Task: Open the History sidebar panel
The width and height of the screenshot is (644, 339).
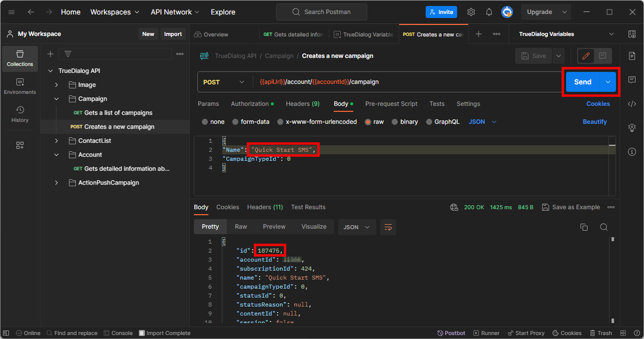Action: [x=20, y=114]
